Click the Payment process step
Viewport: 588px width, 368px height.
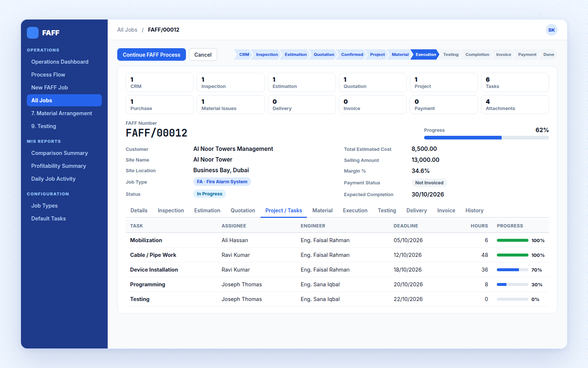point(527,54)
